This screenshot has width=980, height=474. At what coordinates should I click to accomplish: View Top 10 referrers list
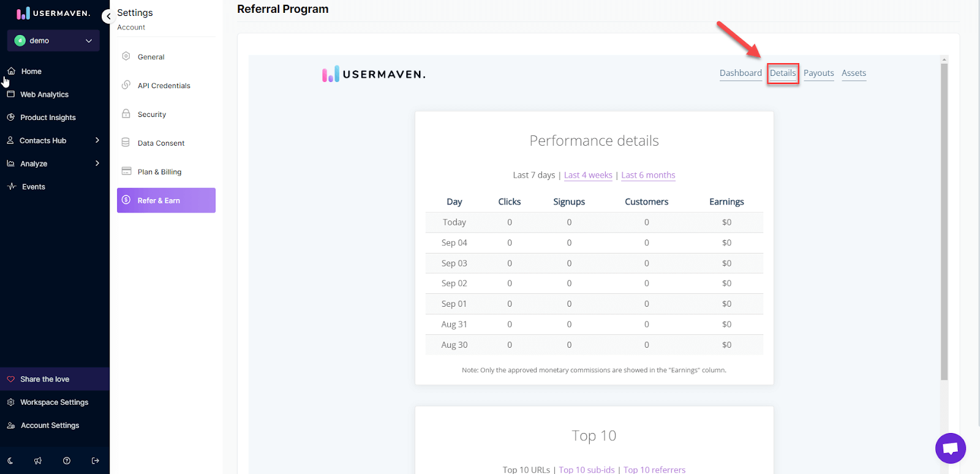tap(654, 470)
